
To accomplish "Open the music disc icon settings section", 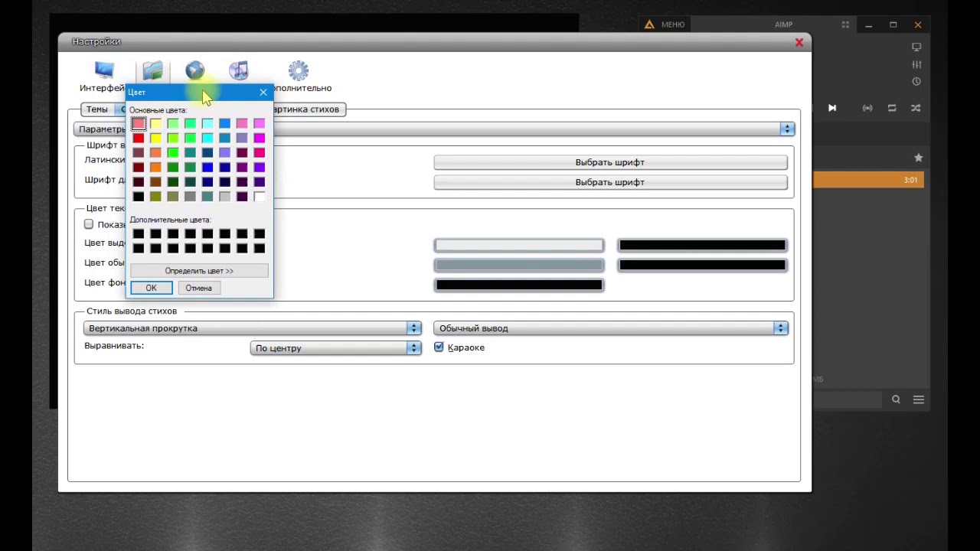I will 239,71.
